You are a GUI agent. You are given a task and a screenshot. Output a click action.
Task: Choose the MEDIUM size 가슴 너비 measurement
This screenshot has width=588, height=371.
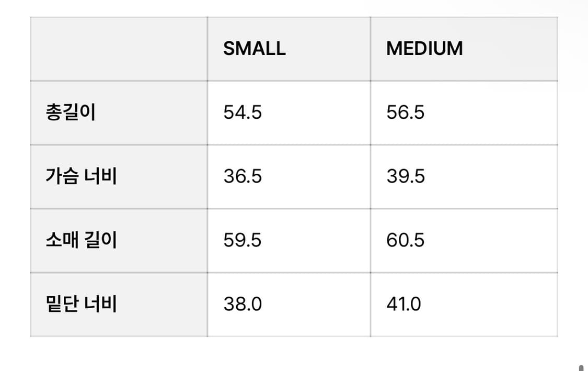(x=406, y=176)
